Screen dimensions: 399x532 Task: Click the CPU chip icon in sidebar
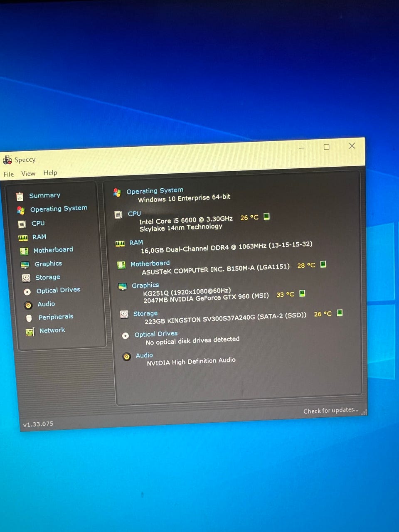(x=22, y=224)
